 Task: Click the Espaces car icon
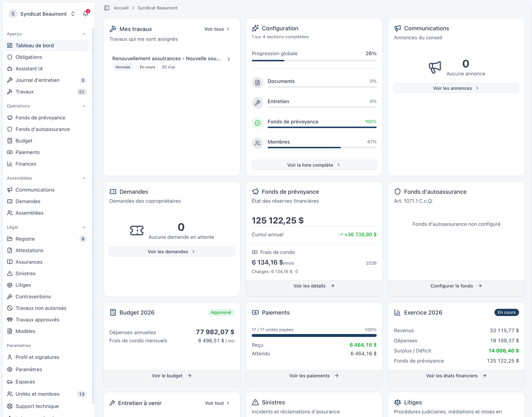pyautogui.click(x=10, y=382)
